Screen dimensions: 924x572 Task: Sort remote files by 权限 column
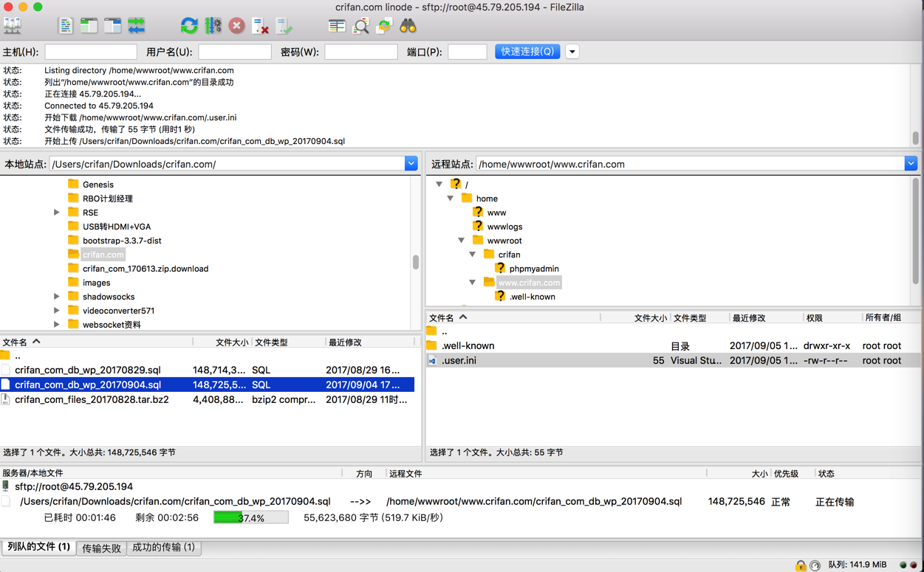tap(832, 318)
